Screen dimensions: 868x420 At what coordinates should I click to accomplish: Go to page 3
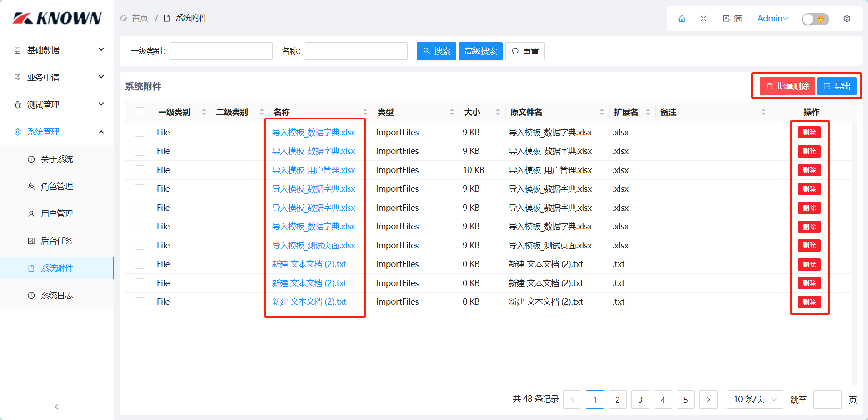tap(640, 400)
